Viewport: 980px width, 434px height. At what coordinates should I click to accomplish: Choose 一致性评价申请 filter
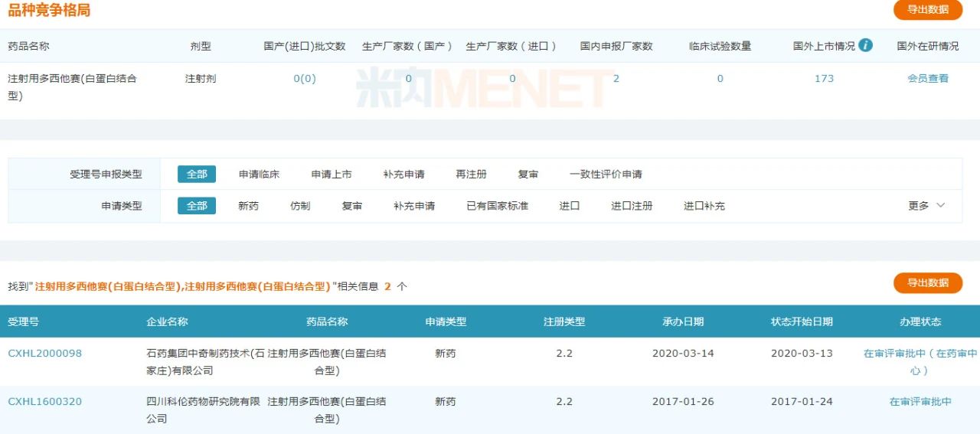point(606,175)
